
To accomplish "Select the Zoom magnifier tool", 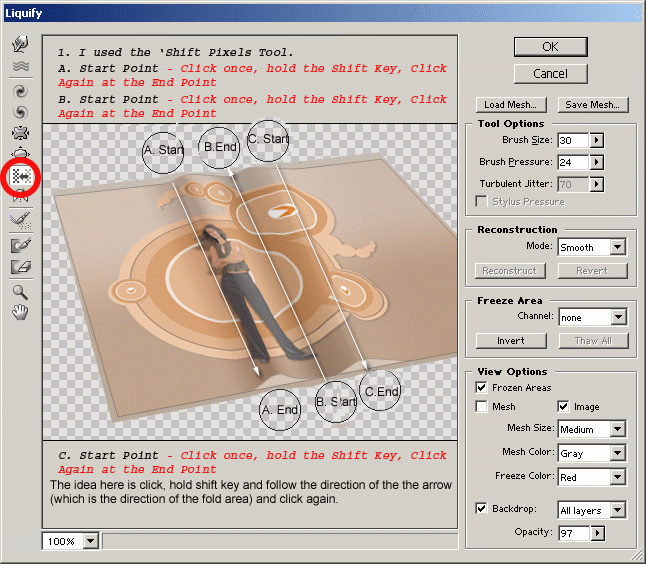I will click(x=20, y=292).
